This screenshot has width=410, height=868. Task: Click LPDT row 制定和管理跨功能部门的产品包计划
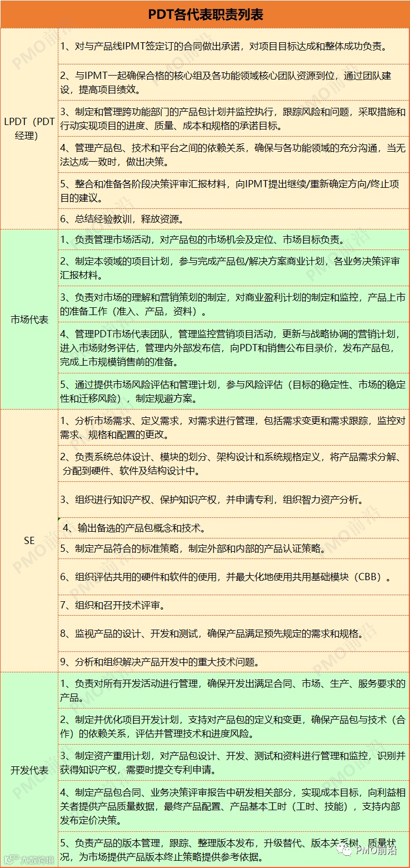click(233, 118)
